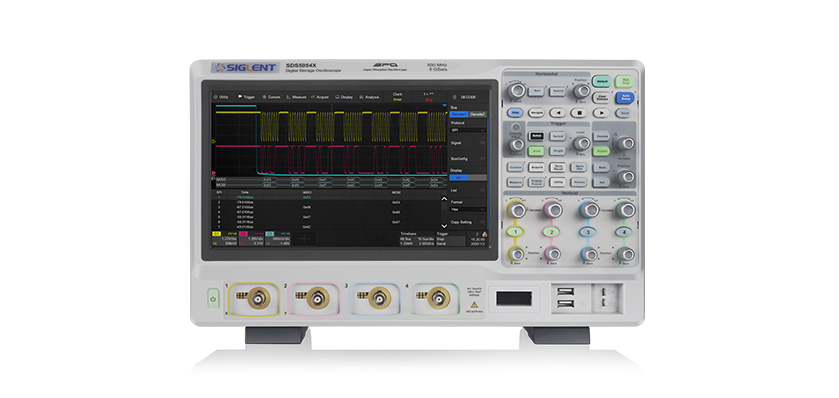
Task: Push the channel 1 button
Action: (x=516, y=232)
